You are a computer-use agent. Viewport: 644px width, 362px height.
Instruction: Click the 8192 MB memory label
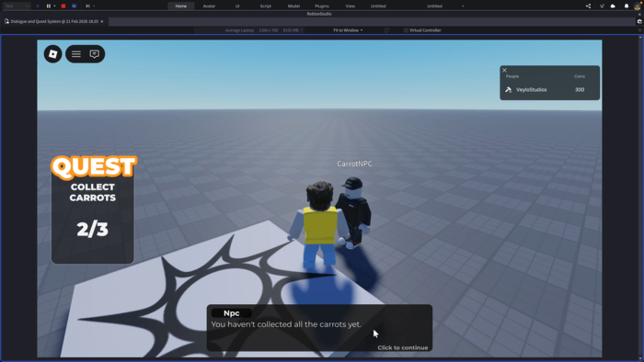(291, 30)
